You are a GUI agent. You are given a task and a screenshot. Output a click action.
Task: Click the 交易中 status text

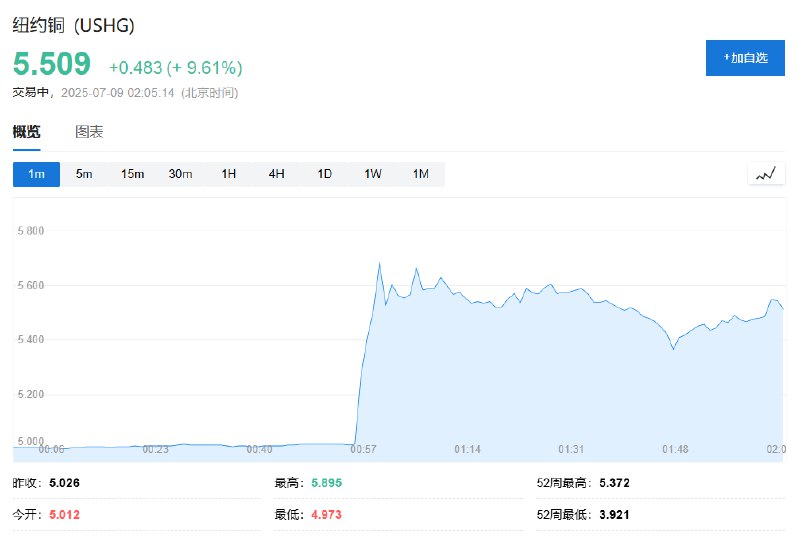pyautogui.click(x=31, y=92)
